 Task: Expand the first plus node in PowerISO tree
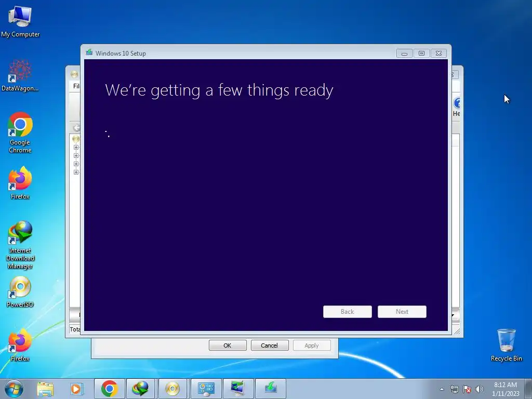[76, 147]
